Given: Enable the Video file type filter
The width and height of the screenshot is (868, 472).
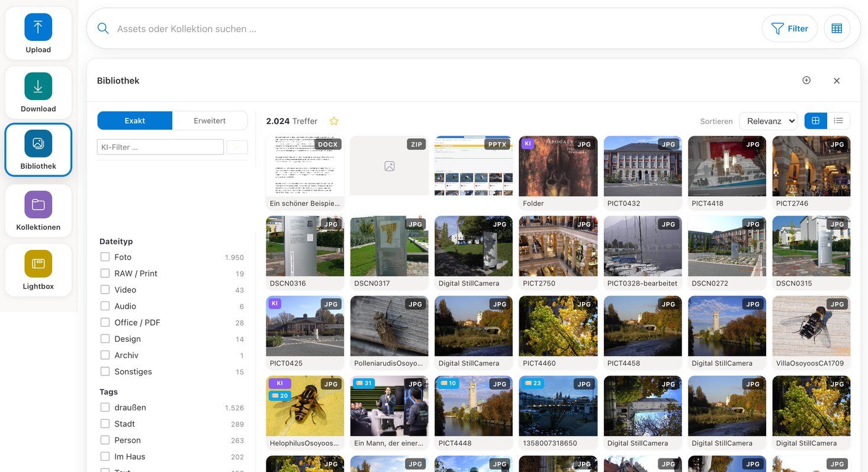Looking at the screenshot, I should 105,290.
